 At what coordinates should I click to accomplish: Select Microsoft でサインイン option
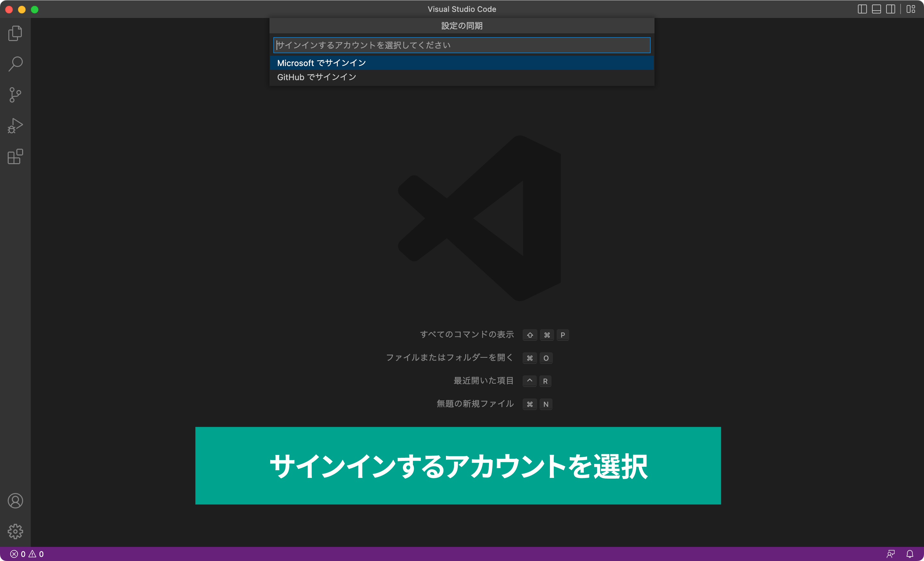pos(462,63)
